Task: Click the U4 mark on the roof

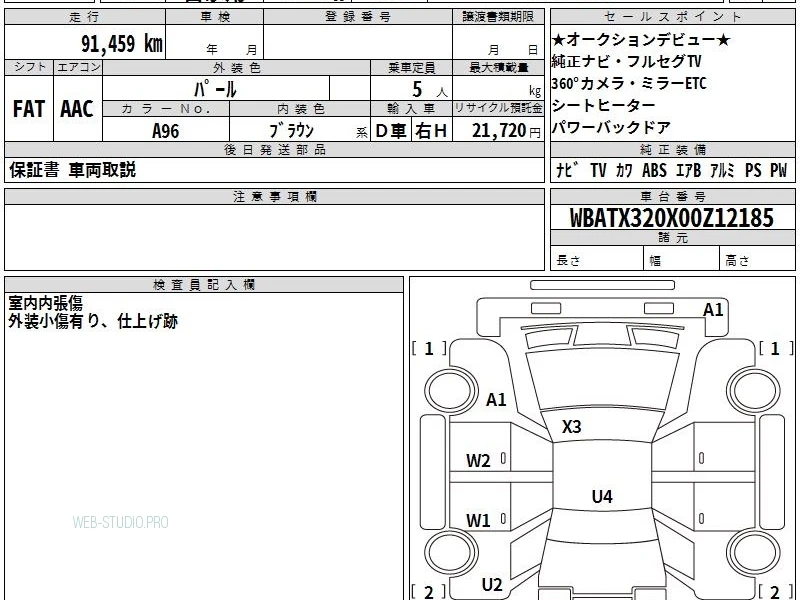Action: pyautogui.click(x=602, y=496)
